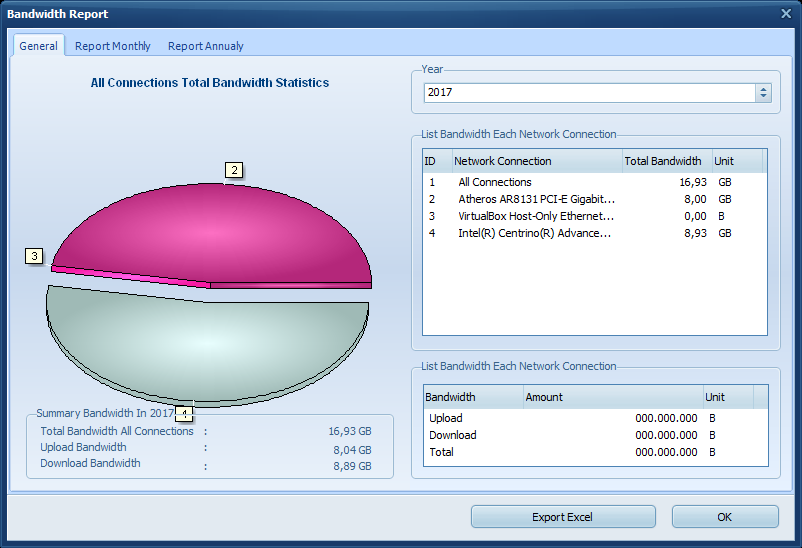The height and width of the screenshot is (548, 802).
Task: Click the Unit header in connections list
Action: [x=737, y=161]
